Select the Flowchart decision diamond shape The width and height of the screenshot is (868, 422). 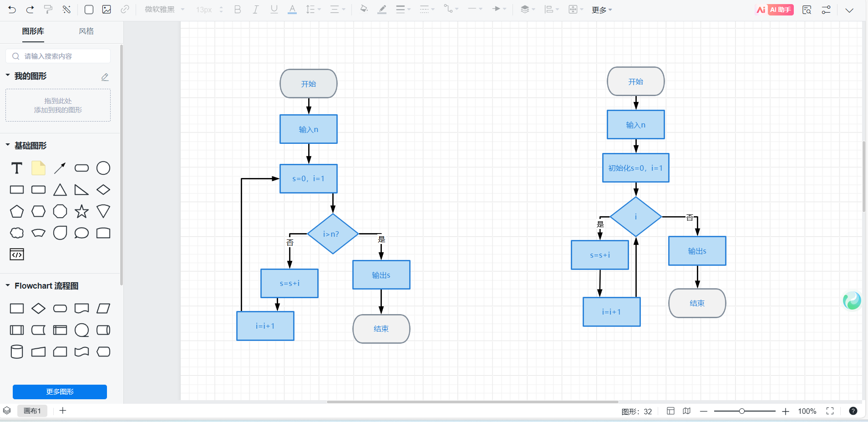pos(38,308)
